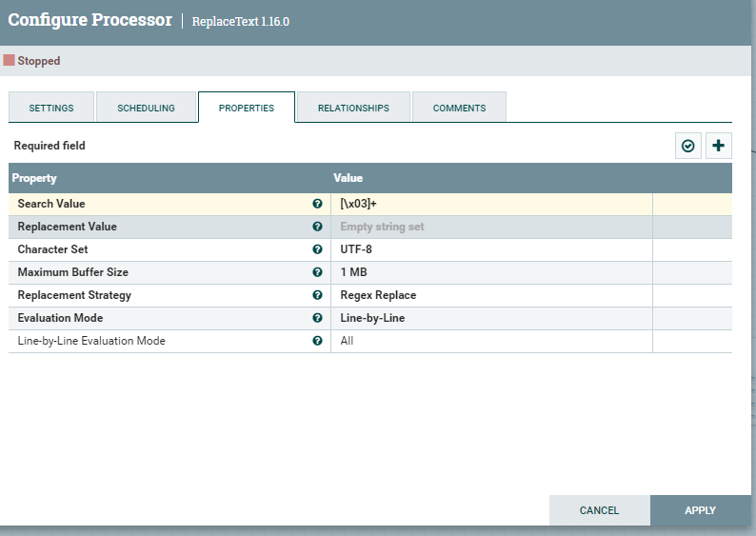Edit the Search Value [\x03]+ field
756x536 pixels.
click(x=491, y=204)
